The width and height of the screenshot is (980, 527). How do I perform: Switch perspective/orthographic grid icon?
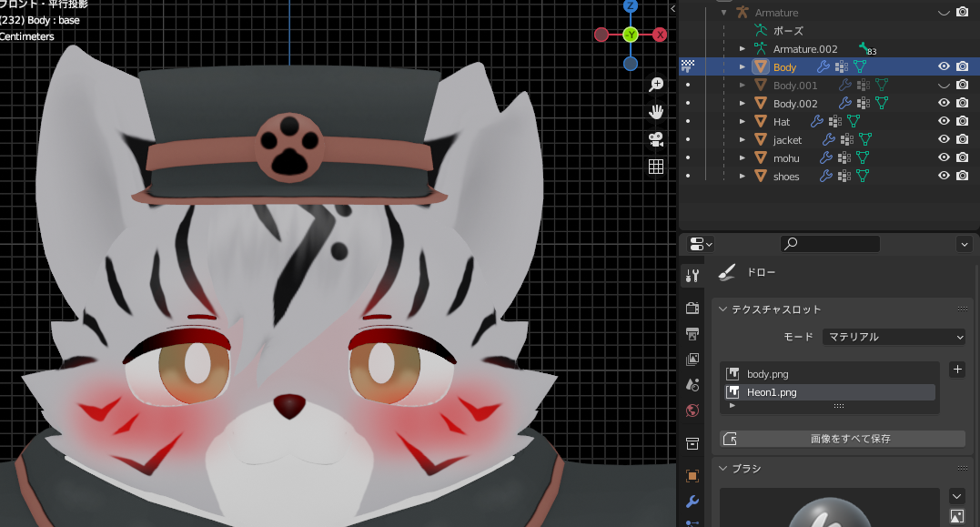pyautogui.click(x=656, y=167)
